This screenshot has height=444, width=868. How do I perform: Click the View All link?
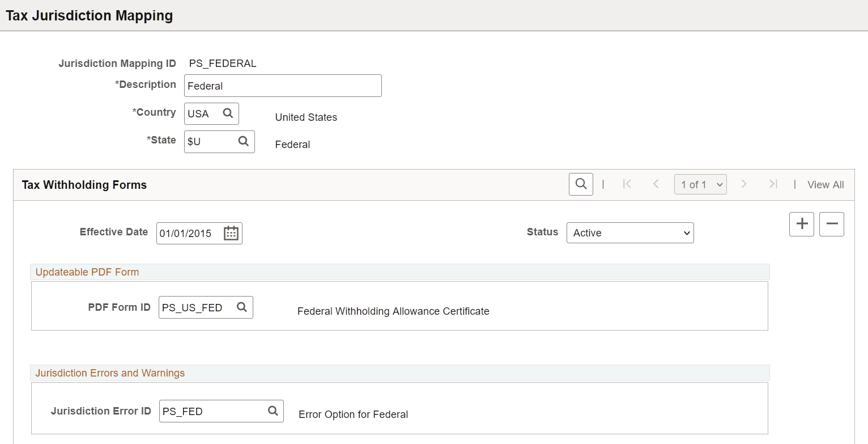coord(826,185)
